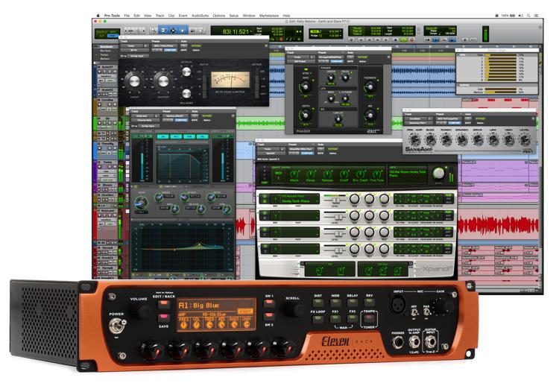Click the red waveform clip on KellyLead track
559x392 pixels.
[498, 226]
